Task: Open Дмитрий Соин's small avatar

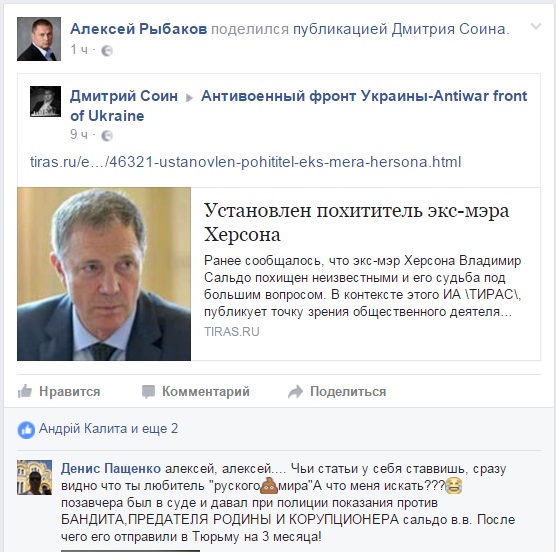Action: pos(45,101)
